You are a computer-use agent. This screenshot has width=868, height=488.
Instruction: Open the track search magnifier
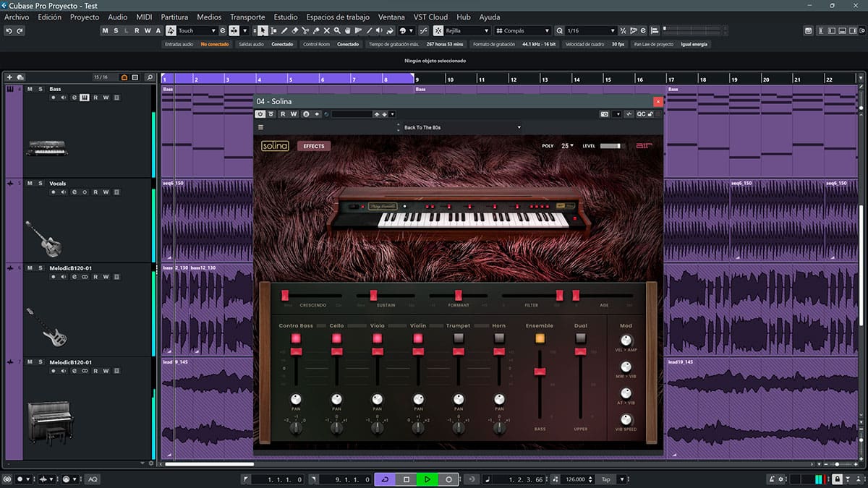pos(150,77)
